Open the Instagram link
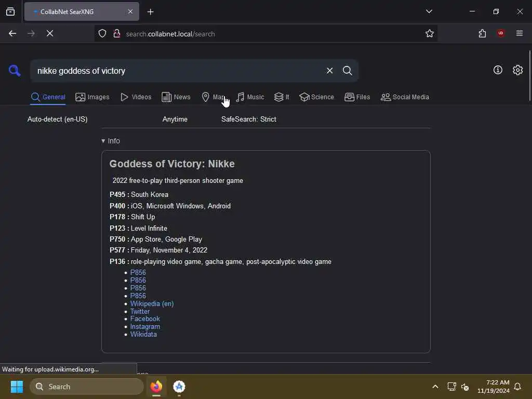Viewport: 532px width, 399px height. (x=145, y=327)
